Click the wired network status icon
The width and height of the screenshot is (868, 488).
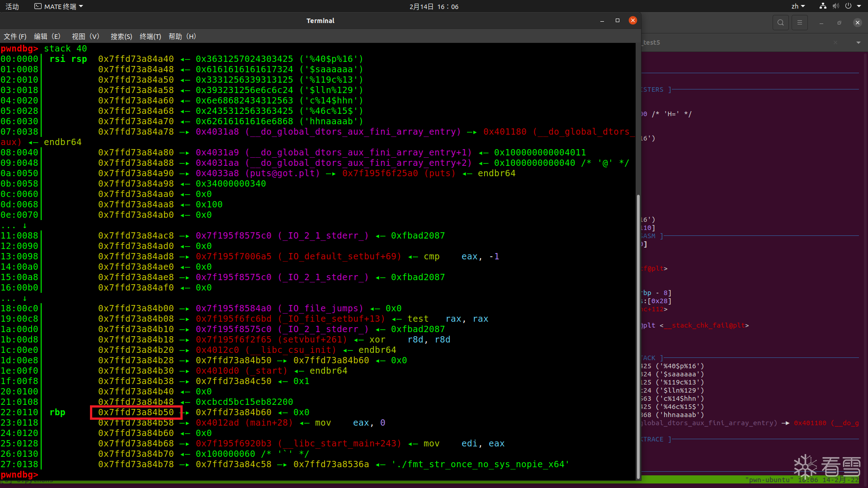(x=823, y=6)
